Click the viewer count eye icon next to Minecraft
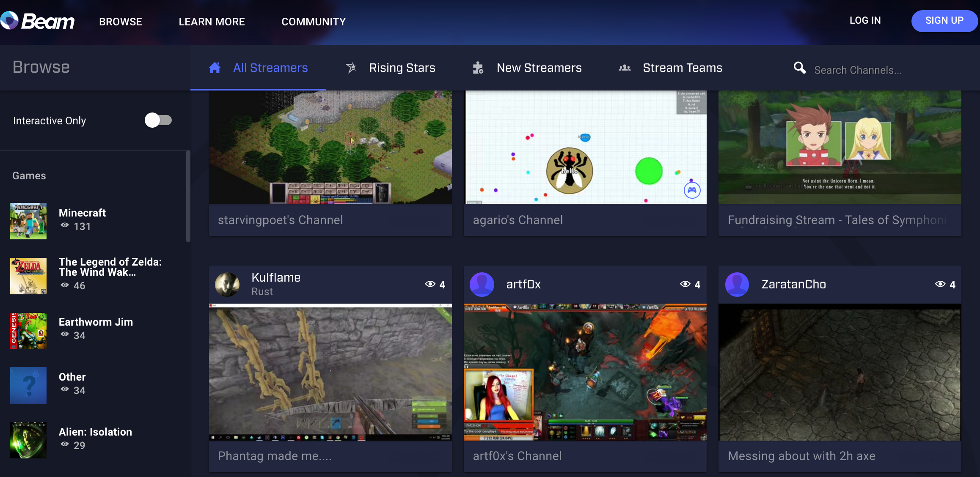 tap(64, 227)
